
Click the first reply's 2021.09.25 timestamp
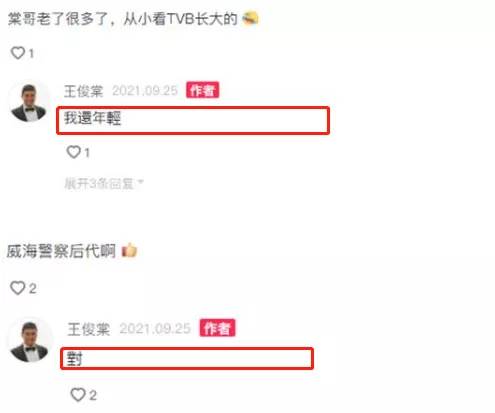[x=145, y=91]
